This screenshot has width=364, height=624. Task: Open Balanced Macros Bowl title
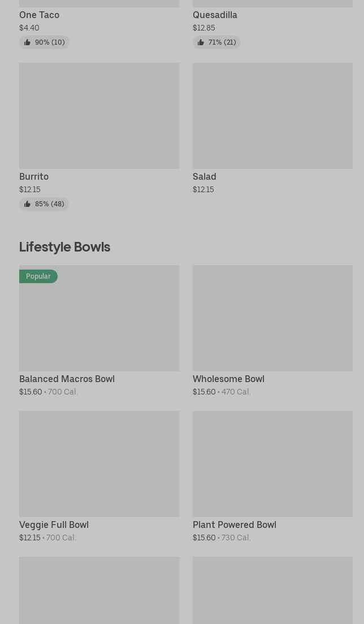click(67, 379)
